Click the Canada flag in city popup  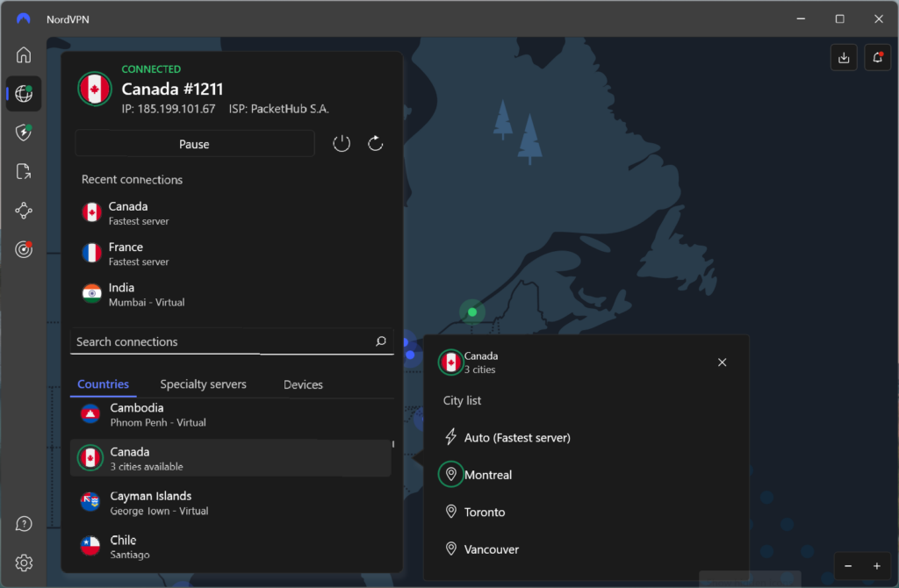click(x=450, y=362)
